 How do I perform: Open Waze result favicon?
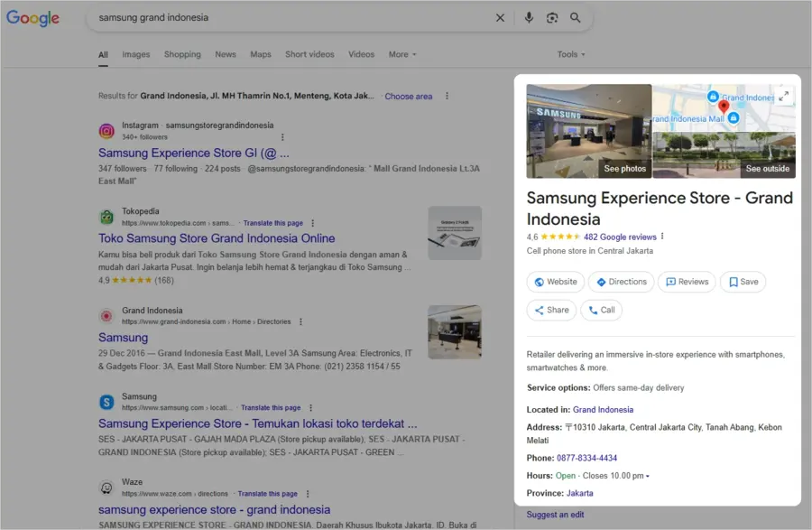(x=106, y=488)
